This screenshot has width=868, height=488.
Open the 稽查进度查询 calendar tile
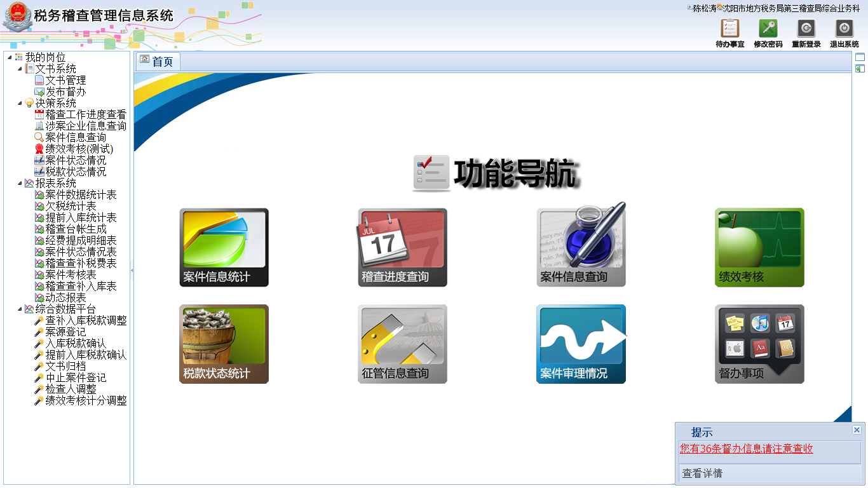coord(402,248)
